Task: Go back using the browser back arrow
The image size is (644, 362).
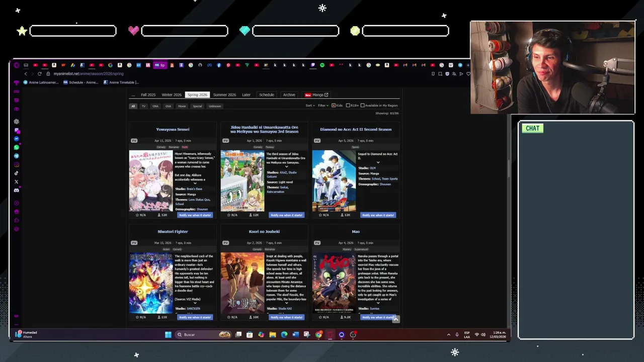Action: [26, 73]
